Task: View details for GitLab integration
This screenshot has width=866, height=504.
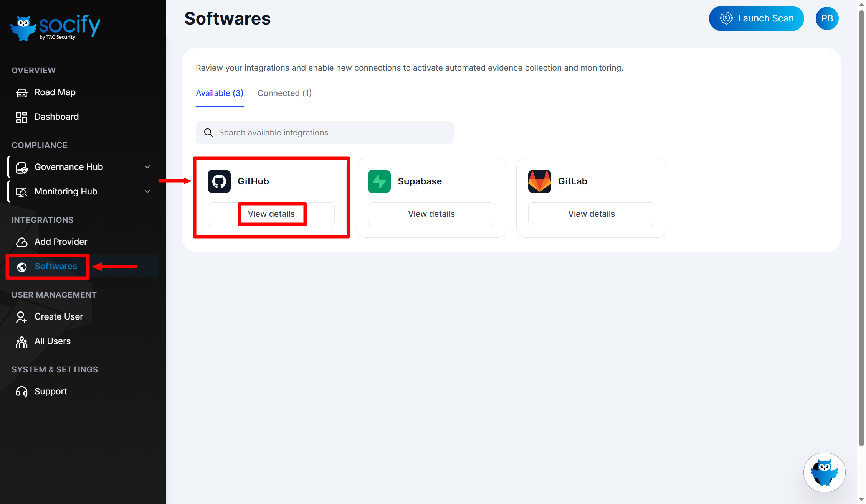Action: tap(591, 214)
